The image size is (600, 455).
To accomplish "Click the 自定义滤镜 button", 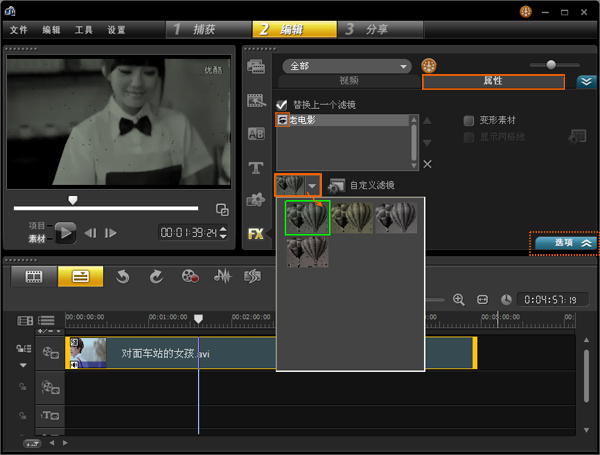I will point(361,186).
